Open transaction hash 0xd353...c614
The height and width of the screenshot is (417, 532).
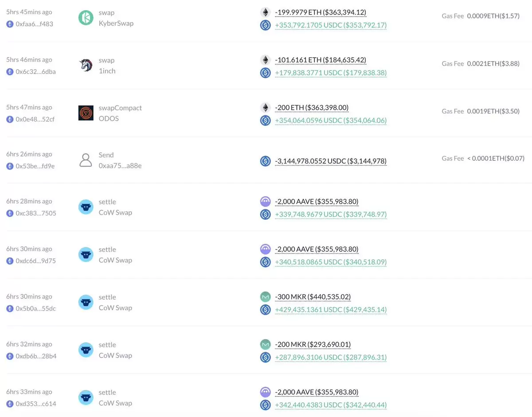pyautogui.click(x=36, y=404)
